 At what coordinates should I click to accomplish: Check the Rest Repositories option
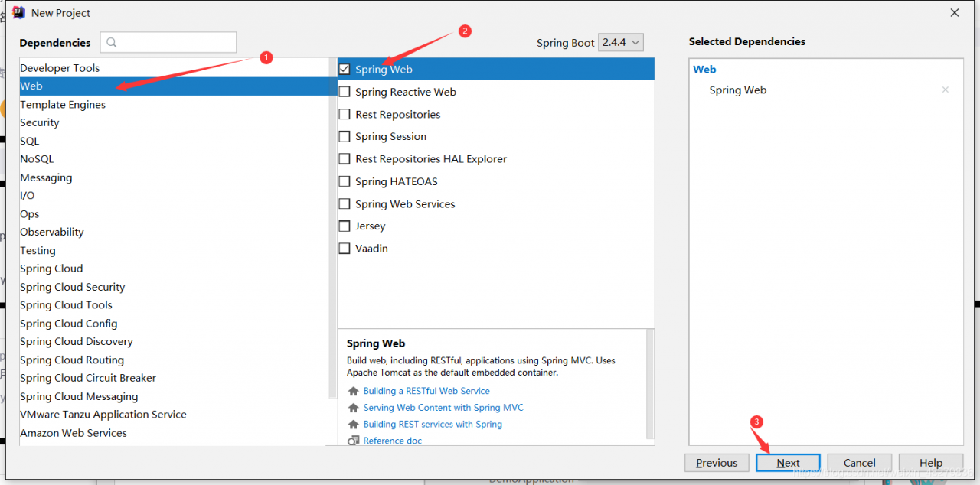point(345,115)
